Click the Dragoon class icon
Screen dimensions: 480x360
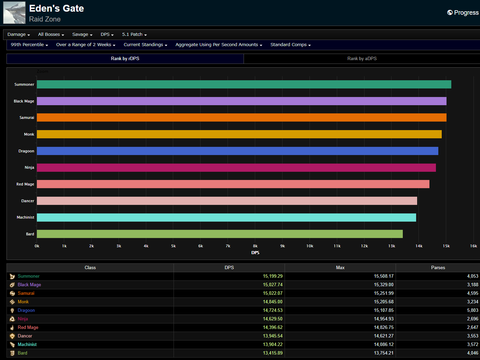(x=12, y=310)
